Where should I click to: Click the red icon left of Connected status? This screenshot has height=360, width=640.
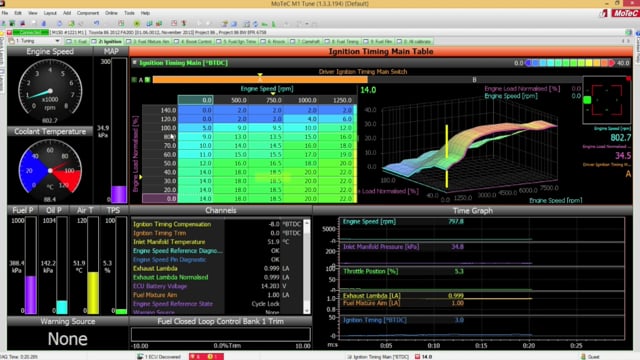coord(9,32)
